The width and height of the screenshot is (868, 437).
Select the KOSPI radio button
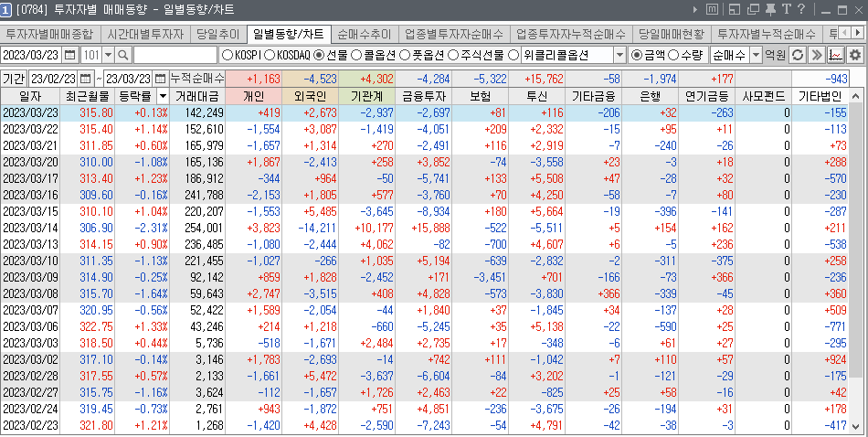point(228,55)
